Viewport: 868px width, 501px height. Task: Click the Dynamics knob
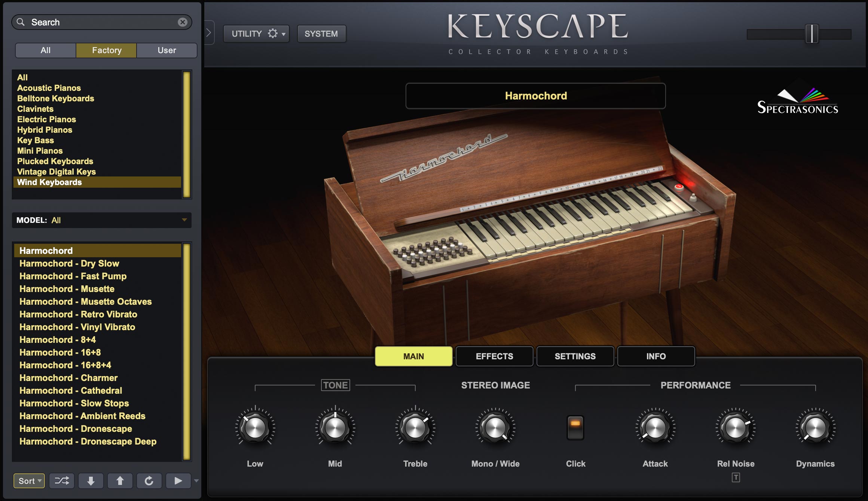click(x=816, y=427)
